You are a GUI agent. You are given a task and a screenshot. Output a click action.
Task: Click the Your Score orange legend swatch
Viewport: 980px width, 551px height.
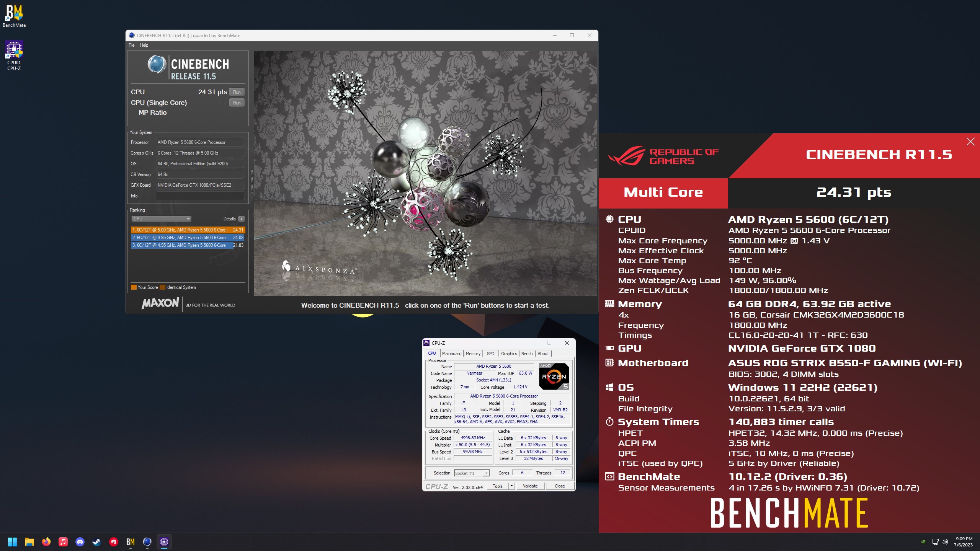point(134,287)
